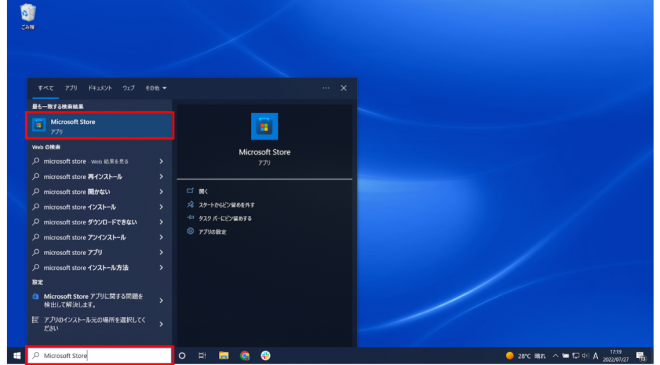Select the アプリ tab
Image resolution: width=660 pixels, height=365 pixels.
coord(71,88)
